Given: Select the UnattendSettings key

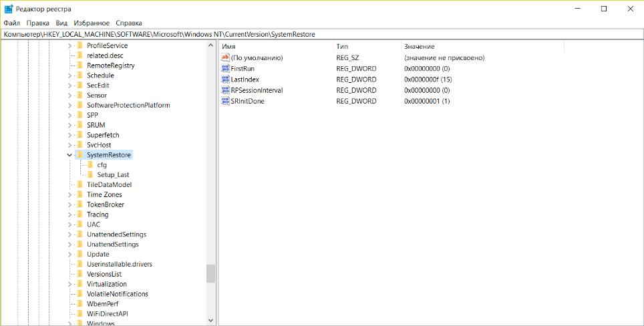Looking at the screenshot, I should (112, 244).
